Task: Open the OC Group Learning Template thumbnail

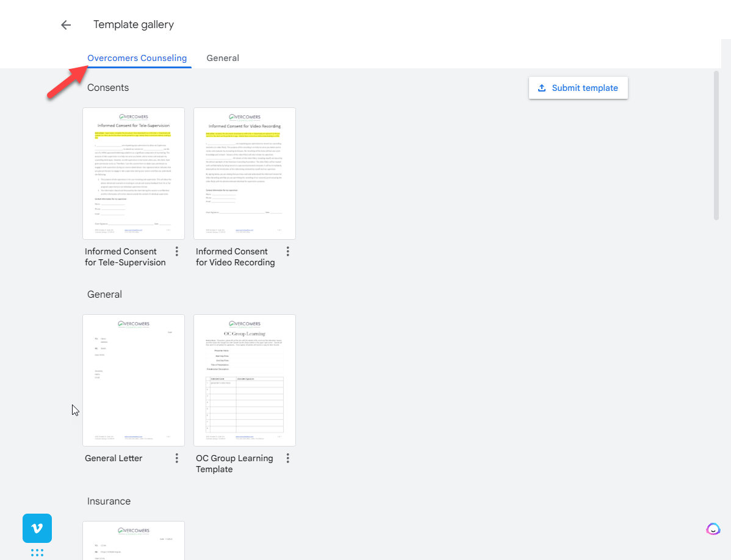Action: pyautogui.click(x=245, y=380)
